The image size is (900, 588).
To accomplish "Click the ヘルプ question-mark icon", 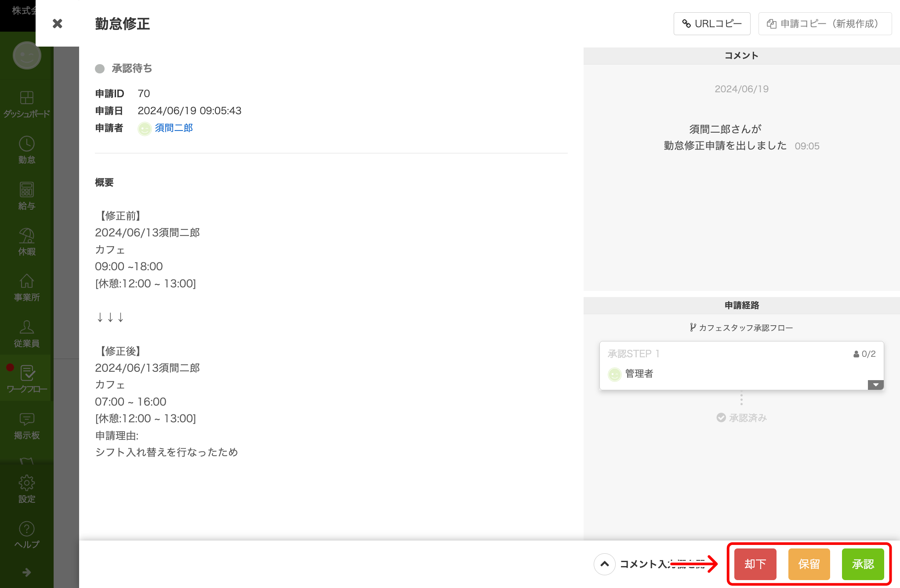I will (27, 529).
